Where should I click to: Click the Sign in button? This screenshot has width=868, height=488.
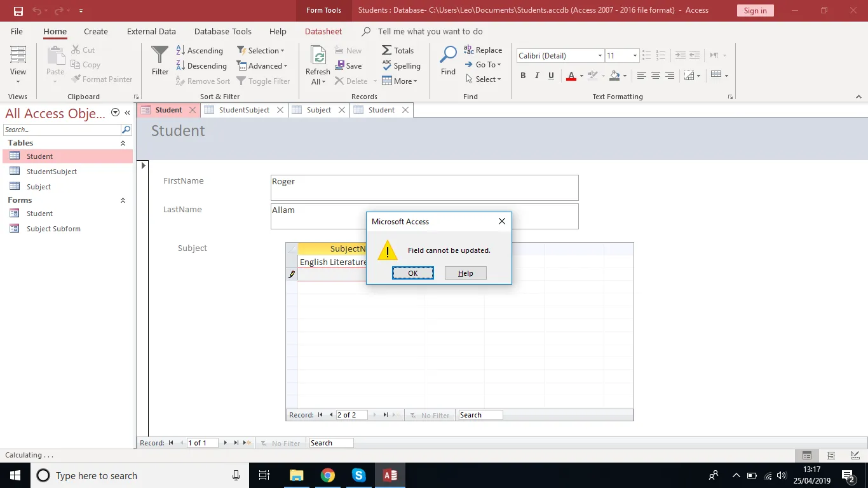click(x=755, y=11)
